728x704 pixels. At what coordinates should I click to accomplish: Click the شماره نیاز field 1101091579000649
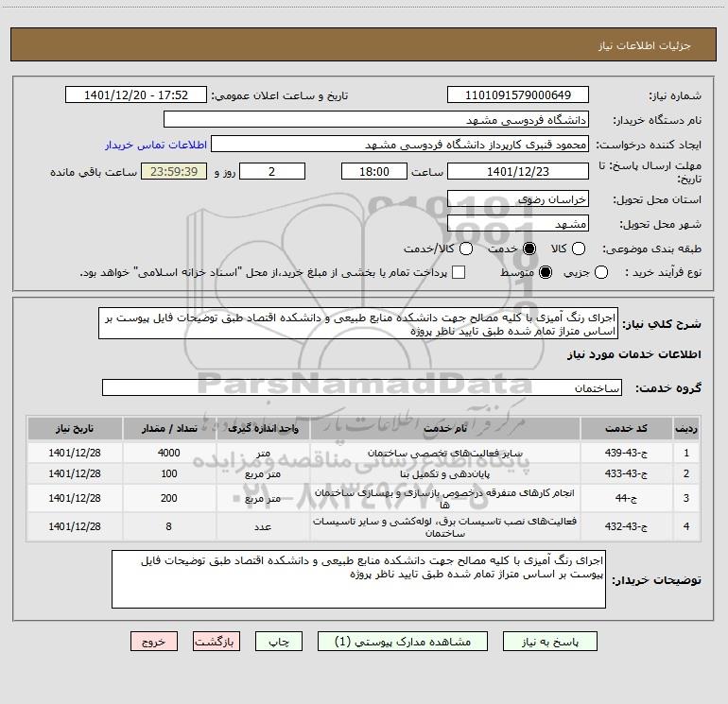[518, 94]
